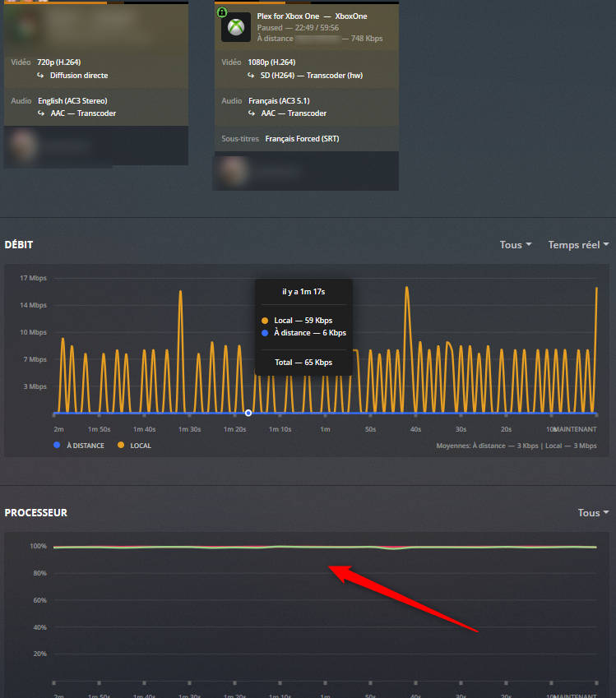Open the Temps réel time range dropdown
Image resolution: width=616 pixels, height=698 pixels.
(x=578, y=245)
